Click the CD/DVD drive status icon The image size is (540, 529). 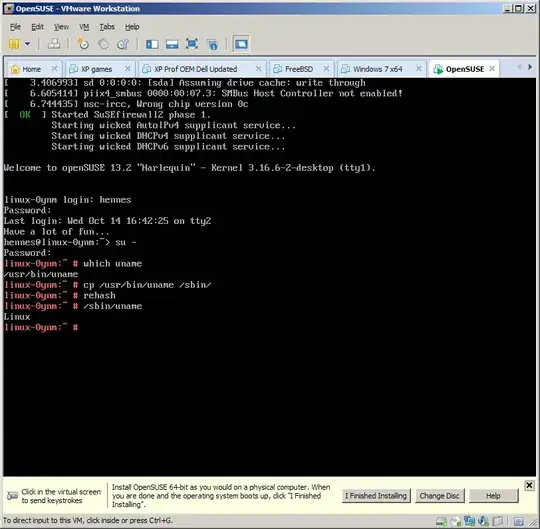point(455,521)
